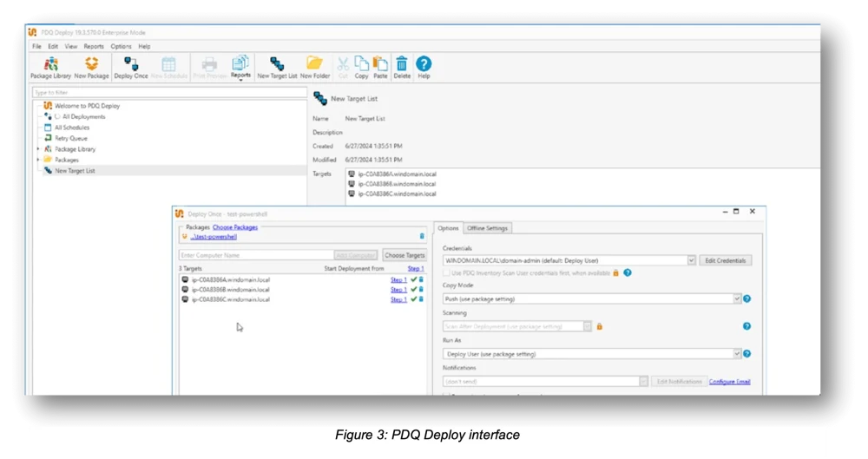Select Retry Queue in the tree
Image resolution: width=868 pixels, height=459 pixels.
coord(71,139)
